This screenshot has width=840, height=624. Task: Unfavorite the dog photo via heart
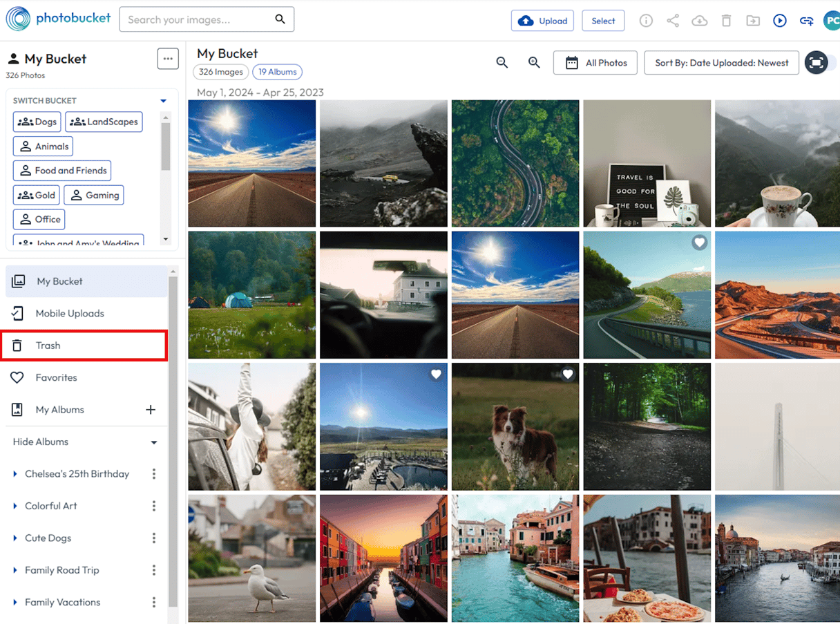click(568, 375)
